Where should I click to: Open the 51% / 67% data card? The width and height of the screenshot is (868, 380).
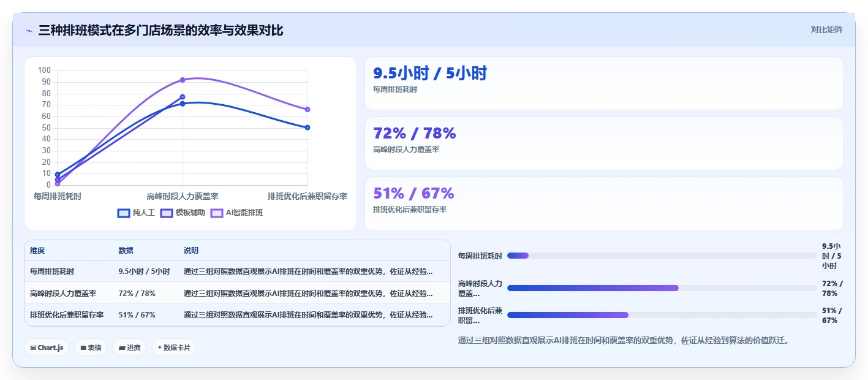point(604,203)
